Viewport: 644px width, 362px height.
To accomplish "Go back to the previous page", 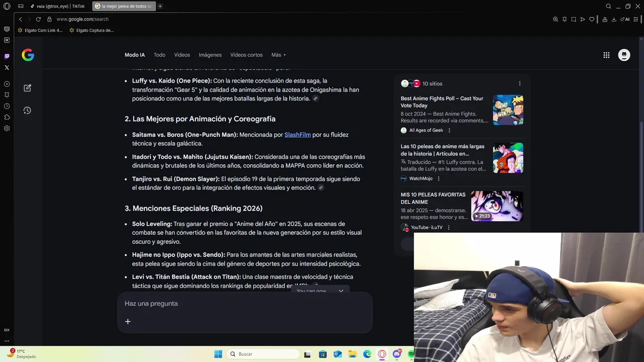I will pyautogui.click(x=20, y=19).
